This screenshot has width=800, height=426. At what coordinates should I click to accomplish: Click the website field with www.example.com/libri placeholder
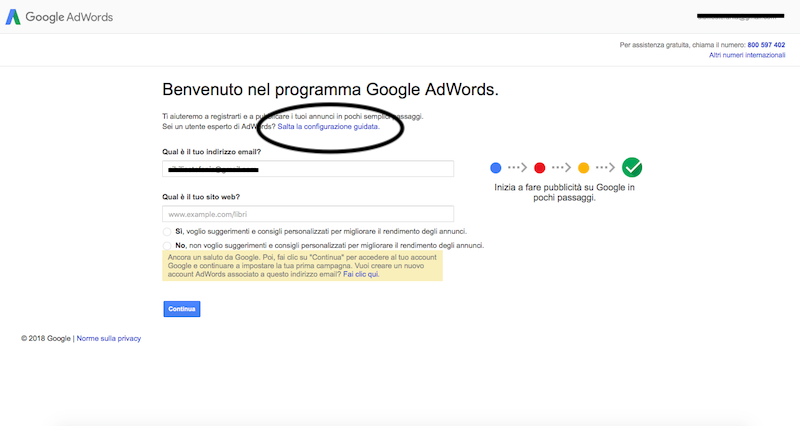[307, 214]
